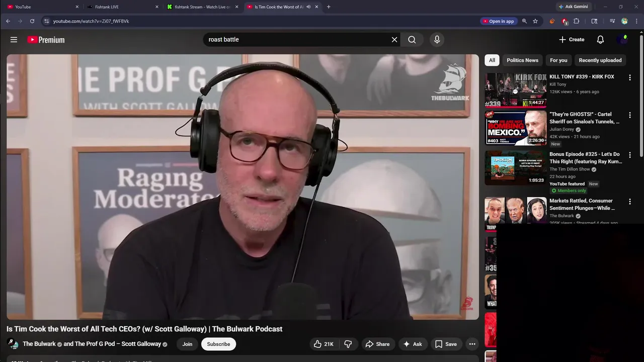Open the tab search icon in toolbar
The height and width of the screenshot is (362, 644).
[594, 21]
